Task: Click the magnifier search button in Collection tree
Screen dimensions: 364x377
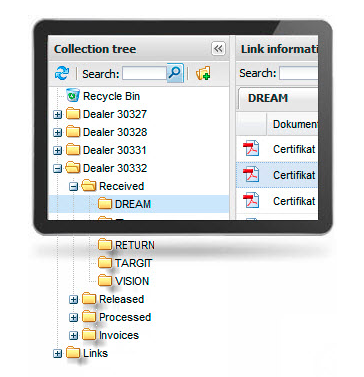Action: (x=175, y=73)
